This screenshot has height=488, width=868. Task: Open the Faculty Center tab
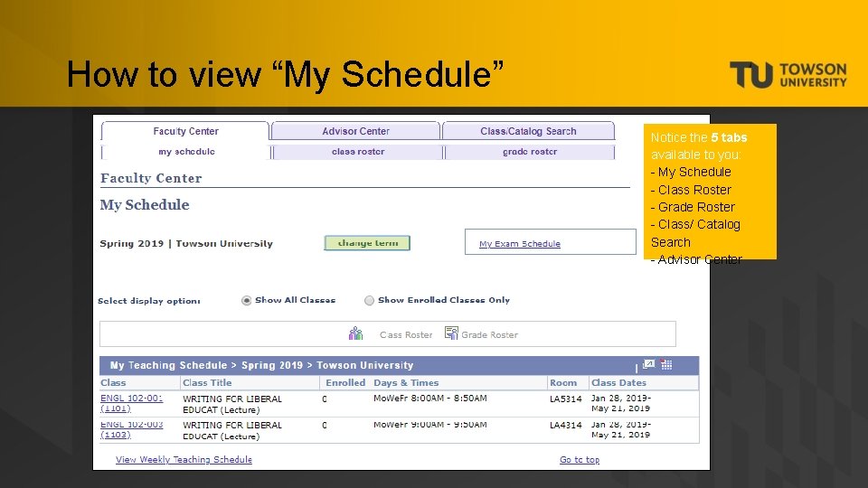[185, 131]
